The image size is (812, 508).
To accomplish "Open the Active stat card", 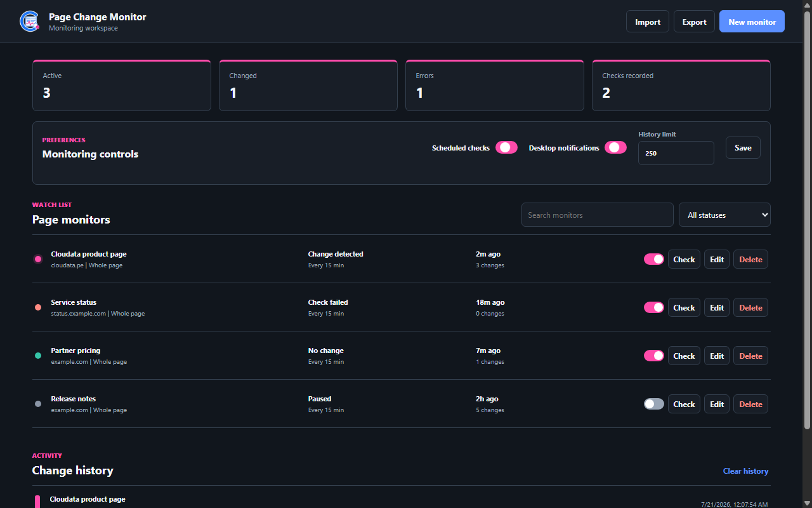I will point(122,86).
